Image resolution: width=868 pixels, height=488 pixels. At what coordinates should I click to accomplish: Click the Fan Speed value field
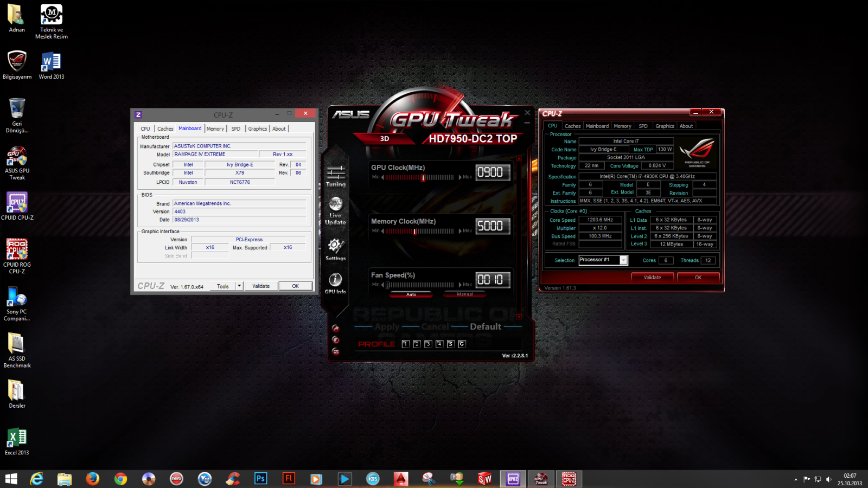coord(493,280)
